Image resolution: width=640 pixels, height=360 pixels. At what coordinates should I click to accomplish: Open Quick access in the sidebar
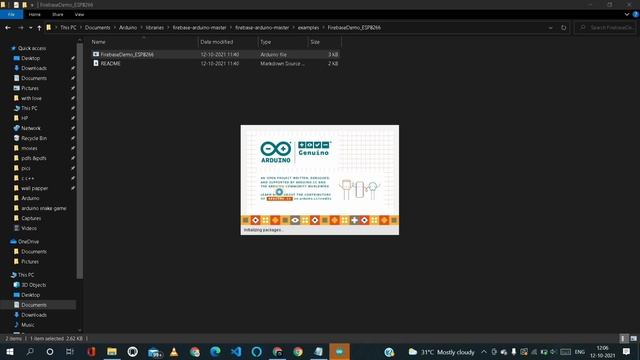(x=31, y=48)
